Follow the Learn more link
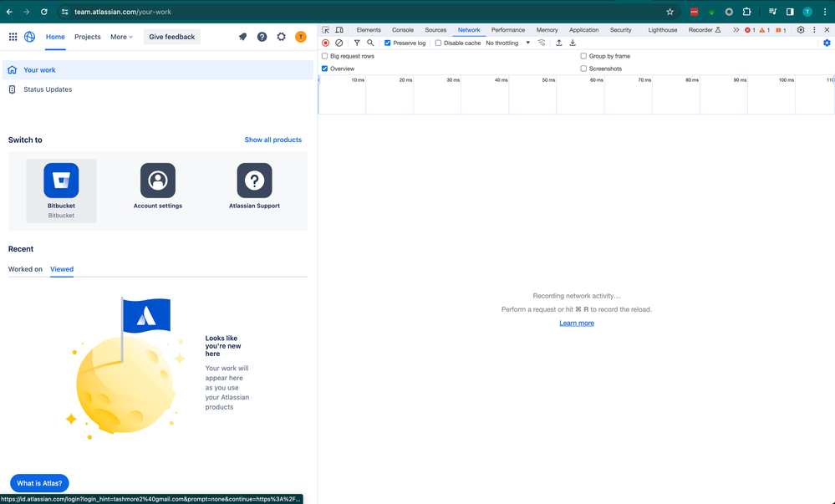The width and height of the screenshot is (835, 504). (576, 323)
